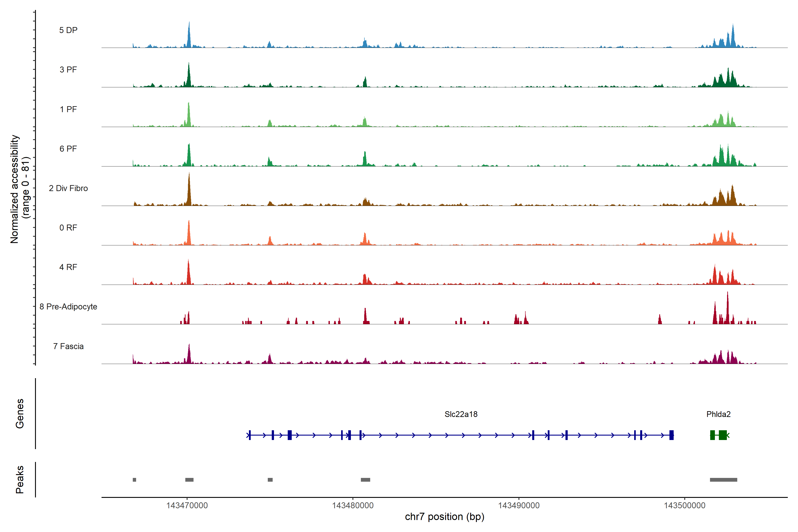Click the last Slc22a18 exon block
The height and width of the screenshot is (532, 798).
point(671,435)
